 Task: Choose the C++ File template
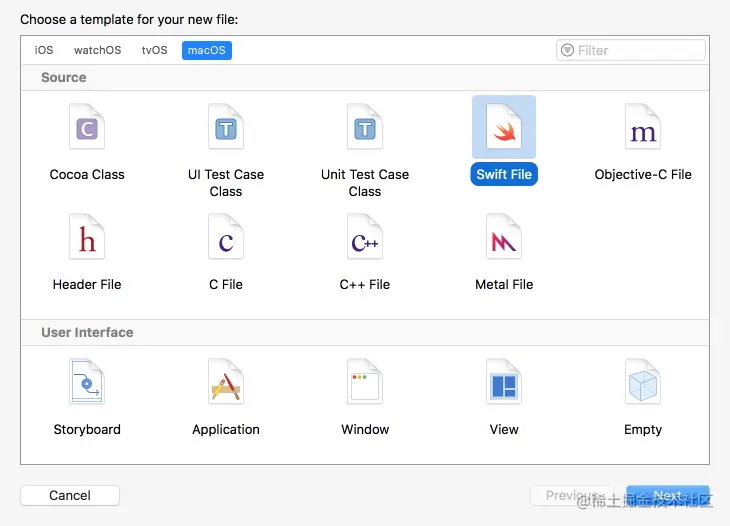365,239
